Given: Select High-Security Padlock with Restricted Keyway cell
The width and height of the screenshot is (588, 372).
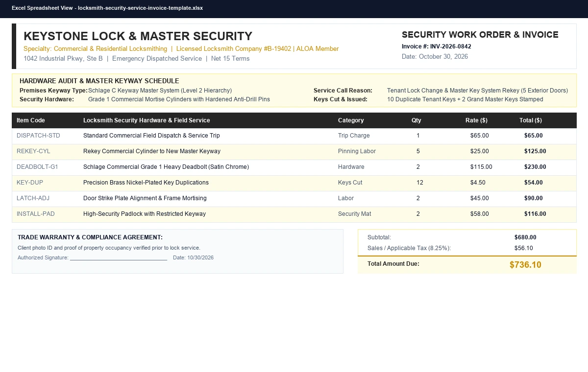Looking at the screenshot, I should (145, 214).
